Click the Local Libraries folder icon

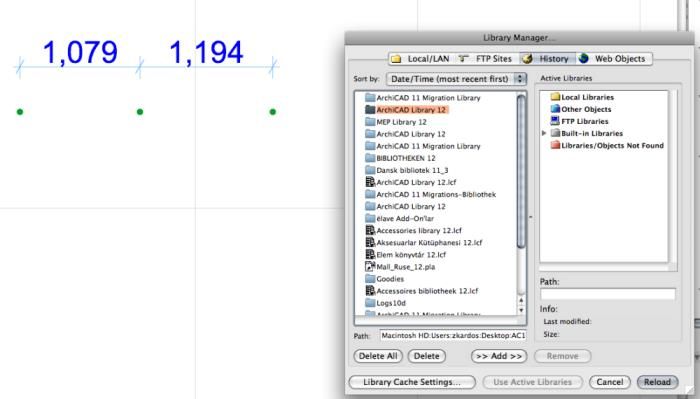(555, 97)
